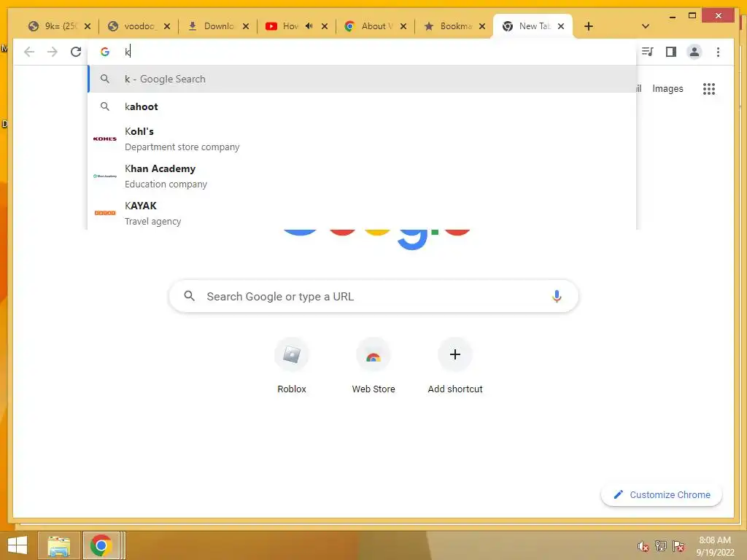Screen dimensions: 747x560
Task: Go forward to next page
Action: pyautogui.click(x=53, y=52)
